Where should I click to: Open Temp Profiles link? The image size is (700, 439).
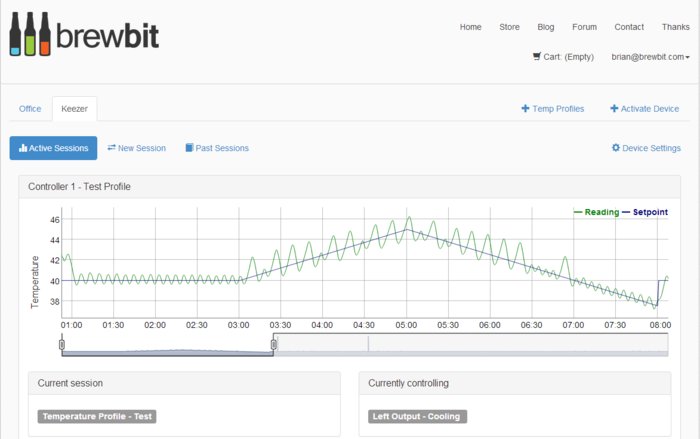553,109
